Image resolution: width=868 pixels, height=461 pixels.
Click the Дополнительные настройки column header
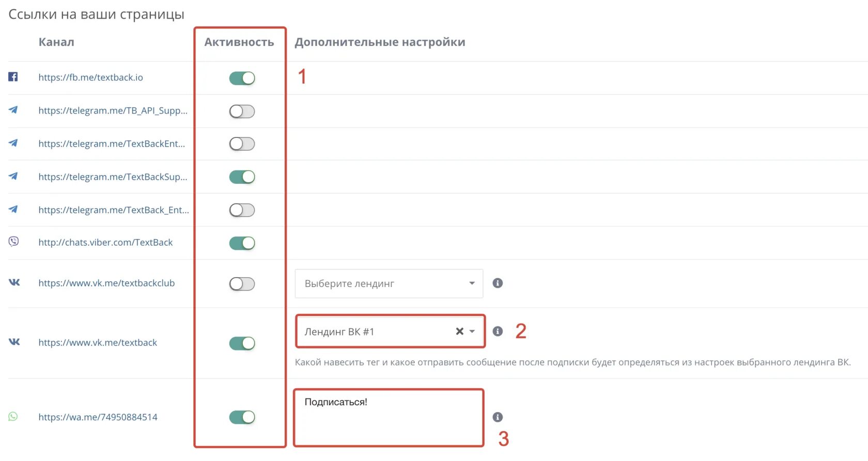(380, 42)
